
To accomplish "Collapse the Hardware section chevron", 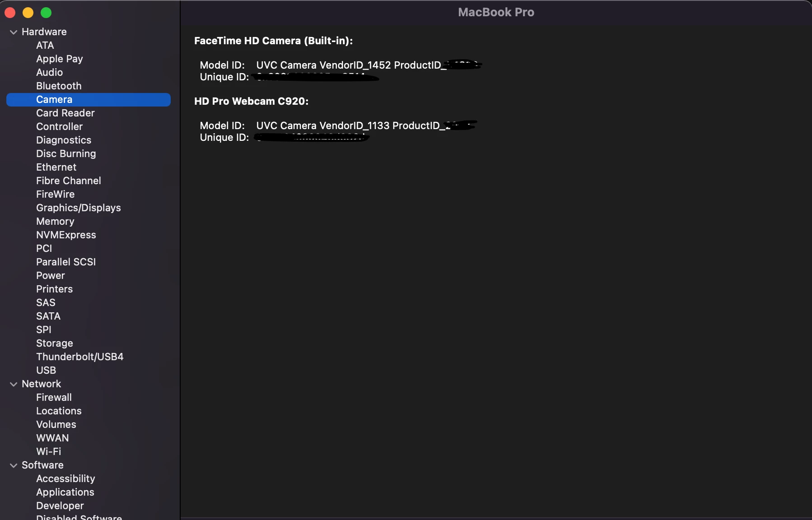I will (x=14, y=32).
